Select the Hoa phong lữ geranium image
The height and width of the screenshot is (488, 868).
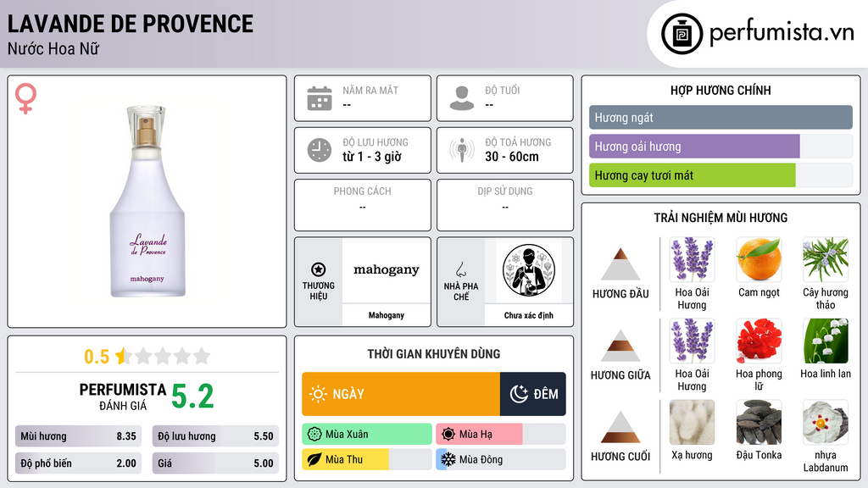point(759,341)
